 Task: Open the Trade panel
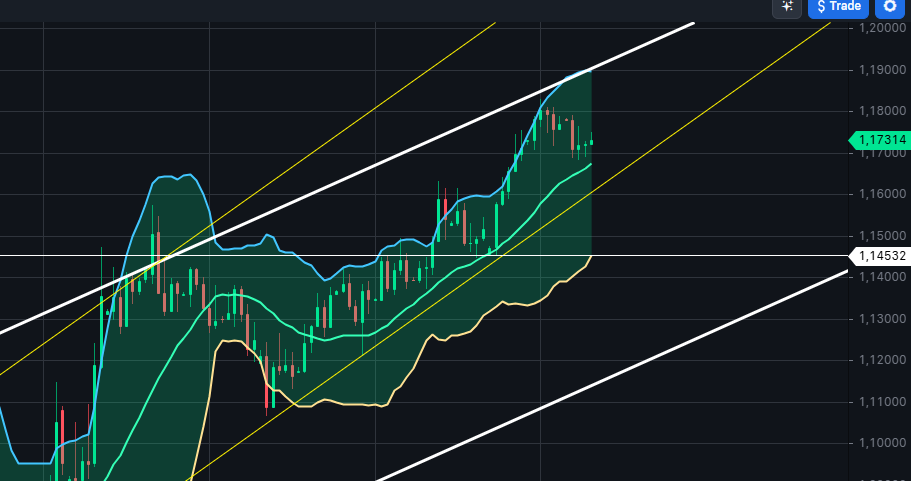[x=838, y=7]
